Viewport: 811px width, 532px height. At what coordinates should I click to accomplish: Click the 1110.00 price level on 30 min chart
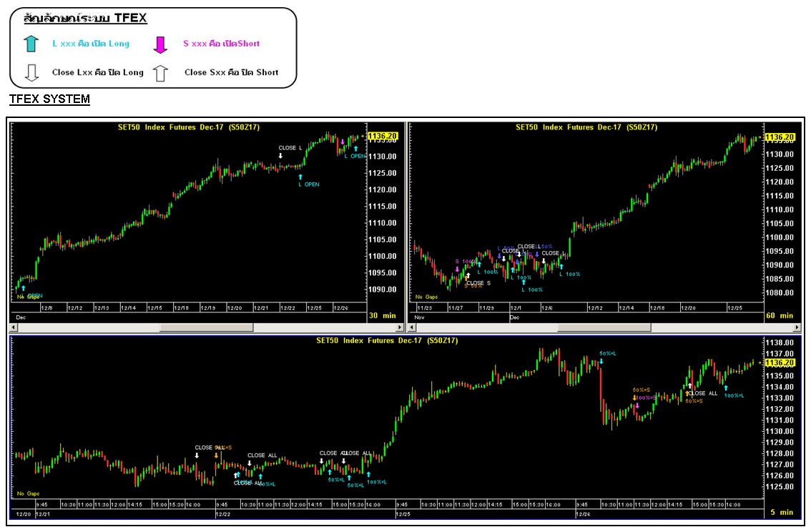(382, 223)
